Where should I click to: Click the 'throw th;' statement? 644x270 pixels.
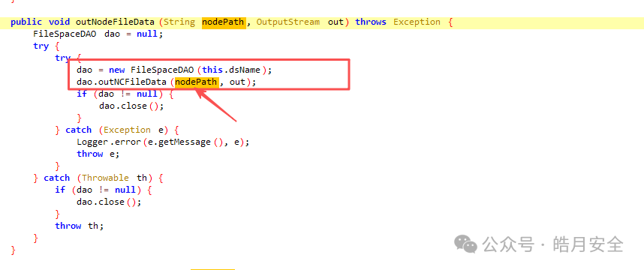(80, 226)
